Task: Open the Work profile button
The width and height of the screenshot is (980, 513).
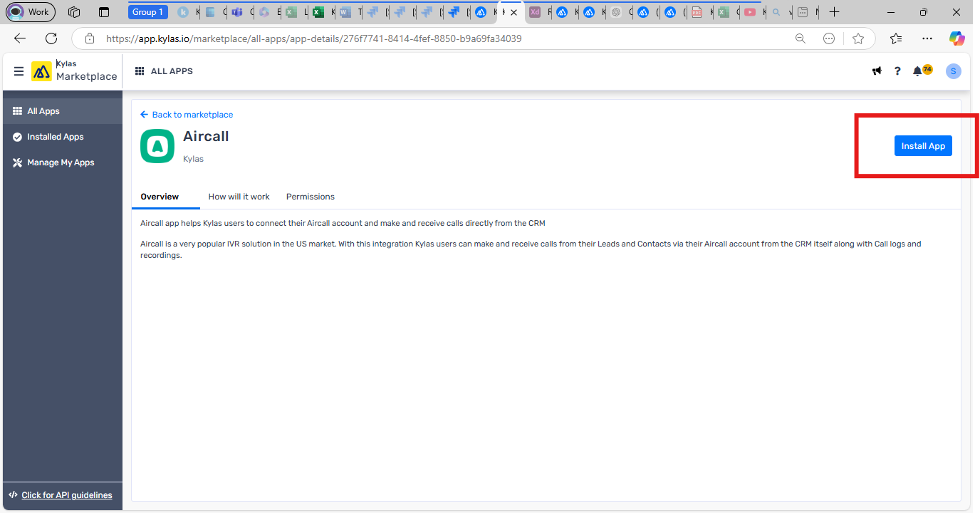Action: [x=31, y=12]
